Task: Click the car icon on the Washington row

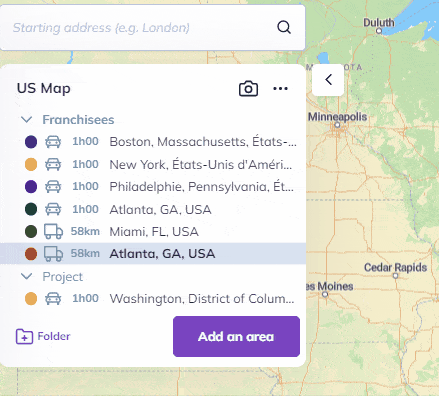Action: click(x=53, y=298)
